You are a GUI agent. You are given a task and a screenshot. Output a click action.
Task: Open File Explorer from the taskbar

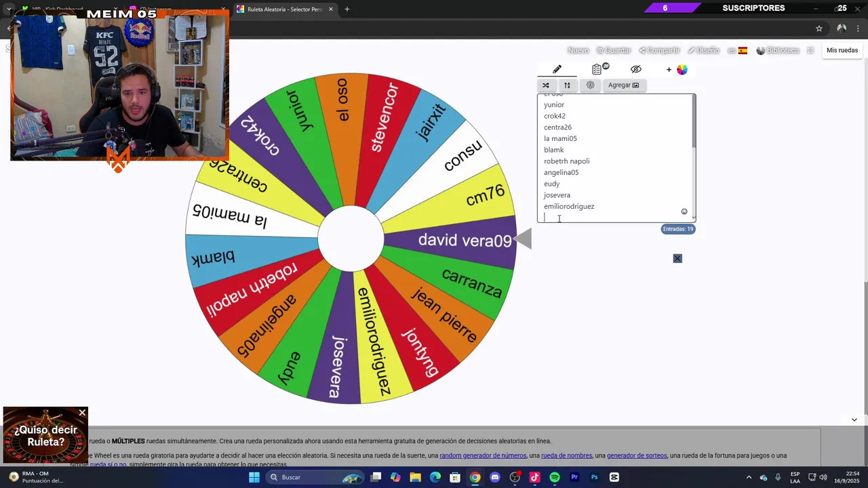point(415,477)
